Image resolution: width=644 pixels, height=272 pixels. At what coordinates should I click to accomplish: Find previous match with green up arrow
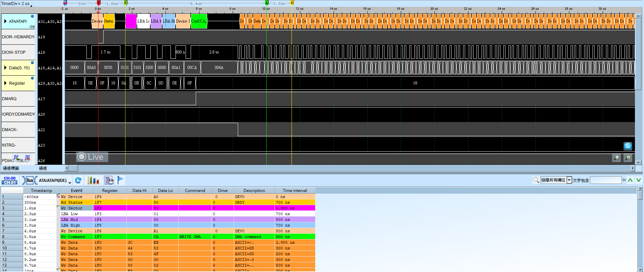630,180
